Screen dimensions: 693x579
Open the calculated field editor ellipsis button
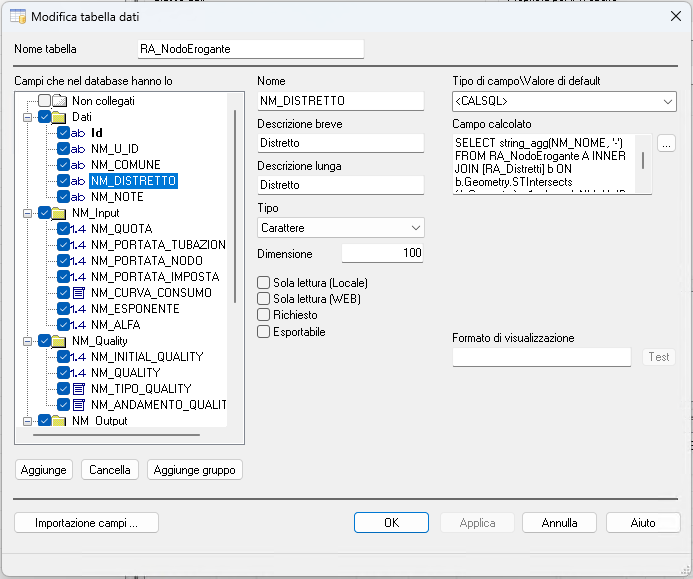coord(667,144)
